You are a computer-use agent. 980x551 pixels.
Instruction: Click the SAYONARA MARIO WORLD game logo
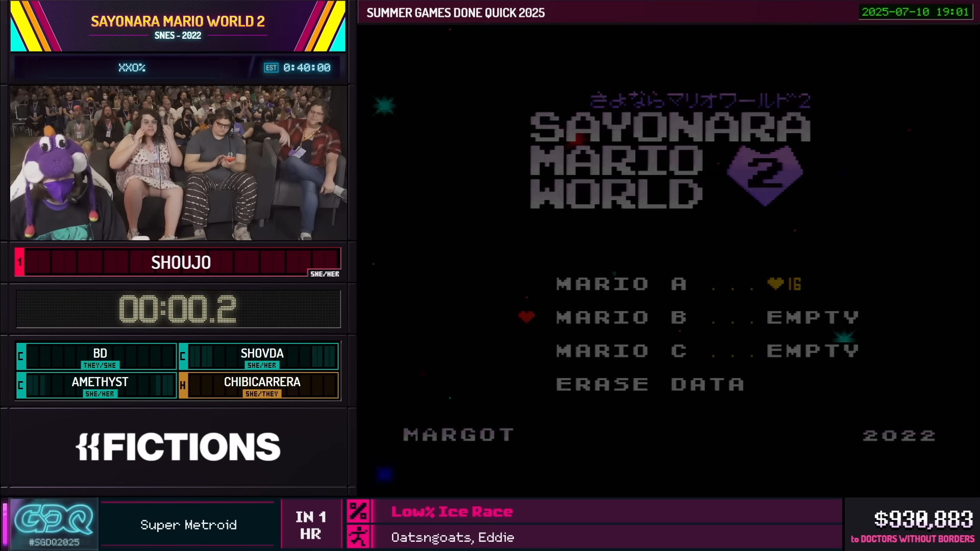670,161
